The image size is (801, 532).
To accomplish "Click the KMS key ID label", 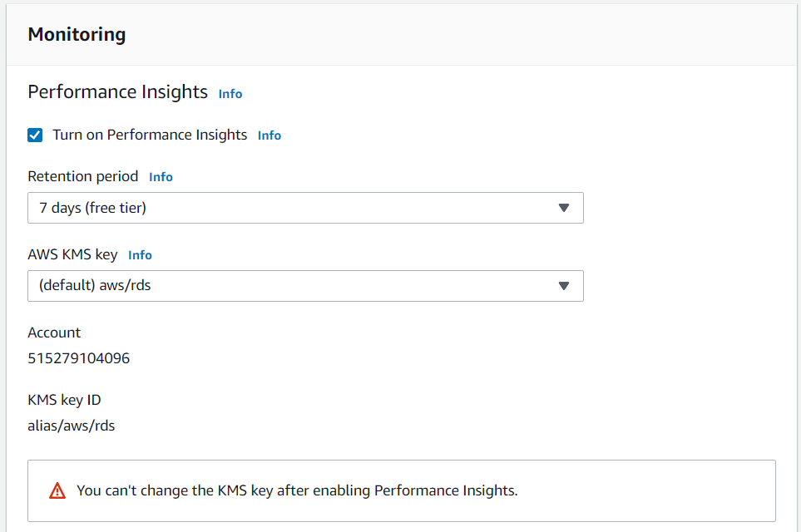I will (64, 400).
